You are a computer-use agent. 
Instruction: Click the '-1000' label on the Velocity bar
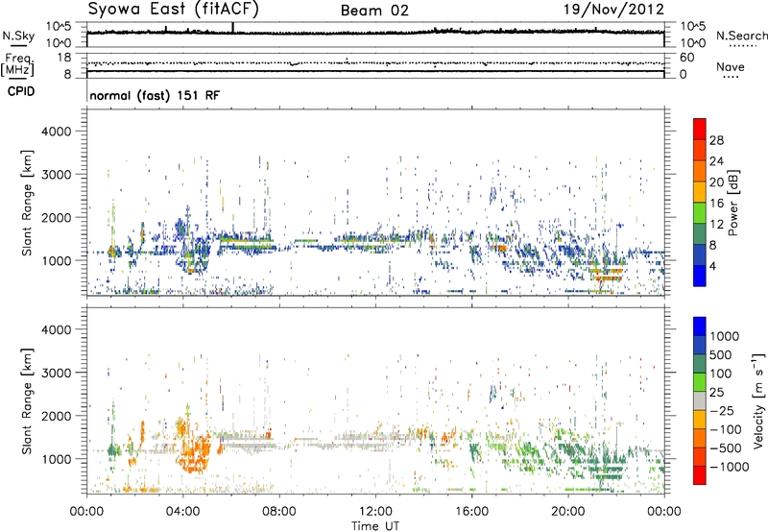click(x=730, y=467)
